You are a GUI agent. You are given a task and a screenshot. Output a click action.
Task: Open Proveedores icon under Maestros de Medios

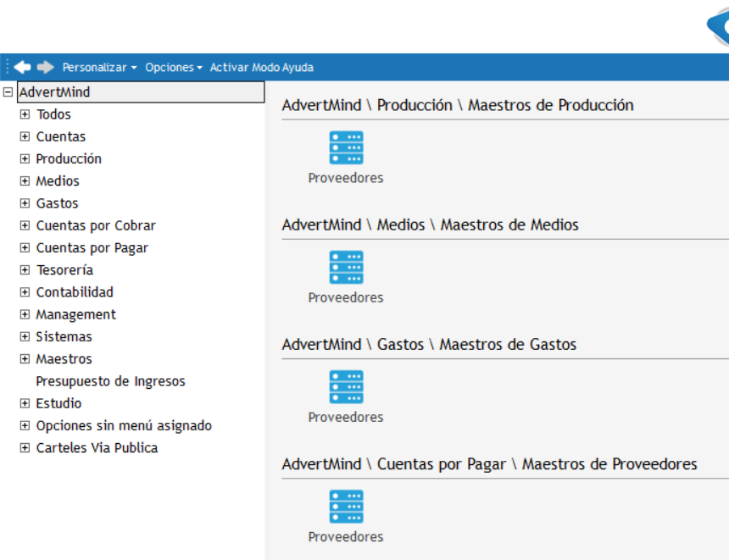346,267
